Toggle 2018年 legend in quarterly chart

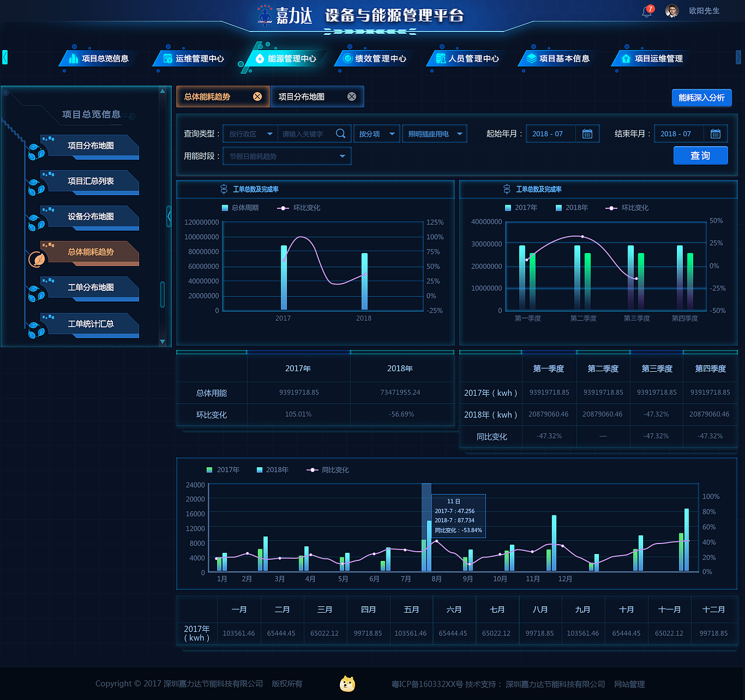pos(572,208)
